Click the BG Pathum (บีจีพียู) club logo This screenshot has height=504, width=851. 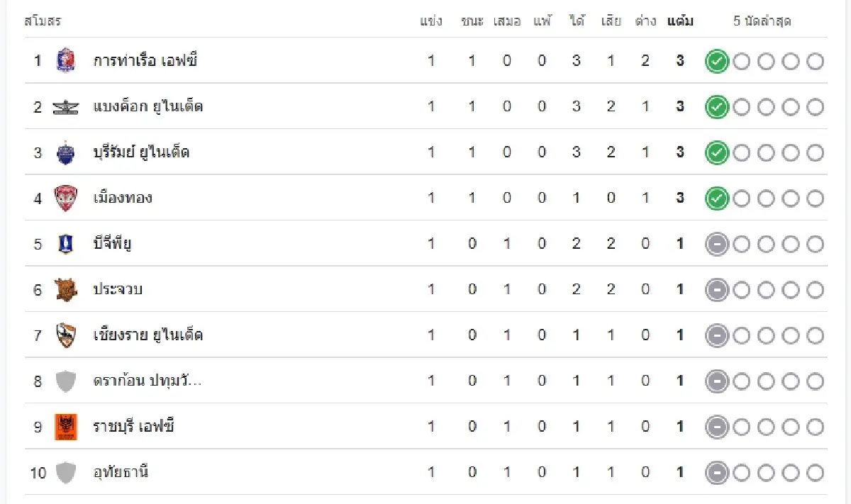click(65, 244)
